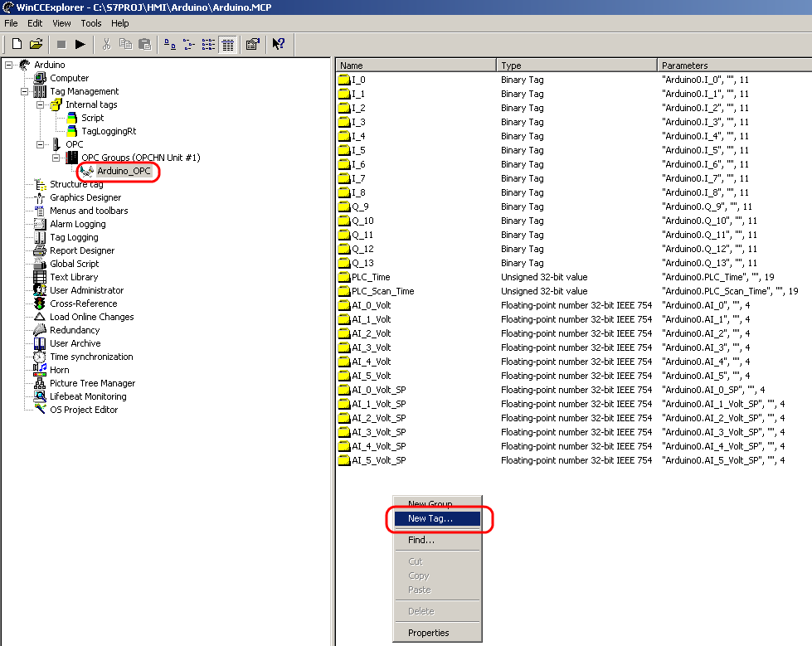
Task: Switch to details view icon
Action: click(x=227, y=45)
